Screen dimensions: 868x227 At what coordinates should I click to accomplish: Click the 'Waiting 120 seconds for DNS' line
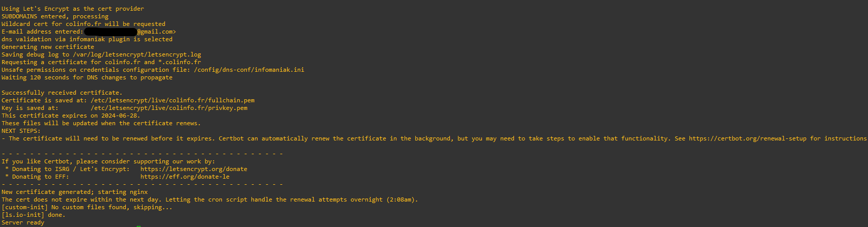(87, 77)
